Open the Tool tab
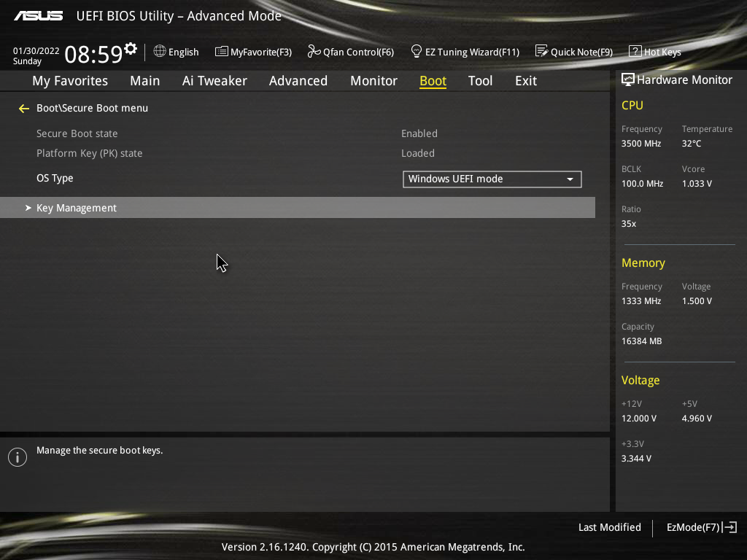 pos(480,81)
